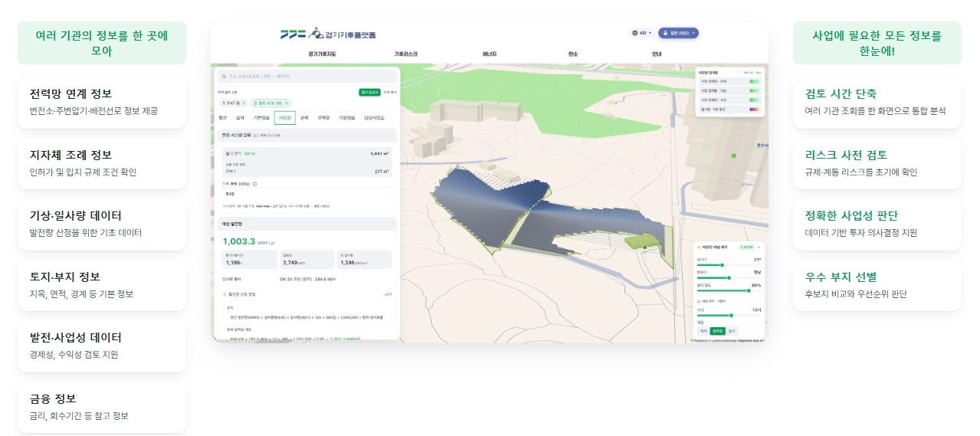Click the 토지·부지 정보 card
Image resolution: width=980 pixels, height=436 pixels.
[x=102, y=285]
